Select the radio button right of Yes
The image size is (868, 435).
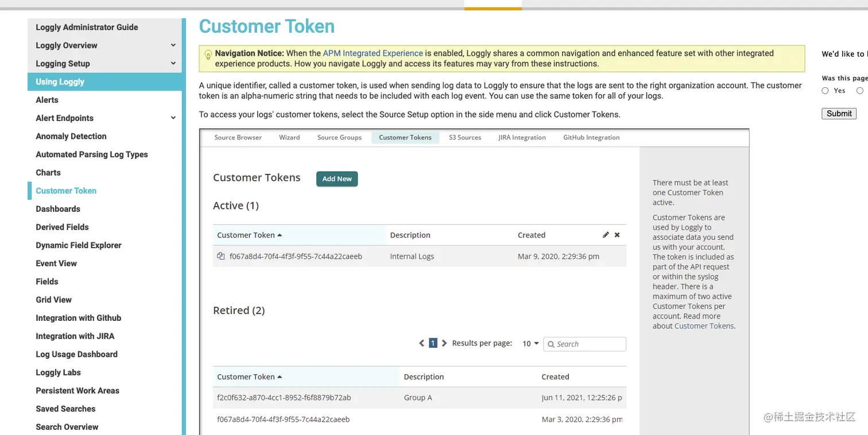[859, 91]
